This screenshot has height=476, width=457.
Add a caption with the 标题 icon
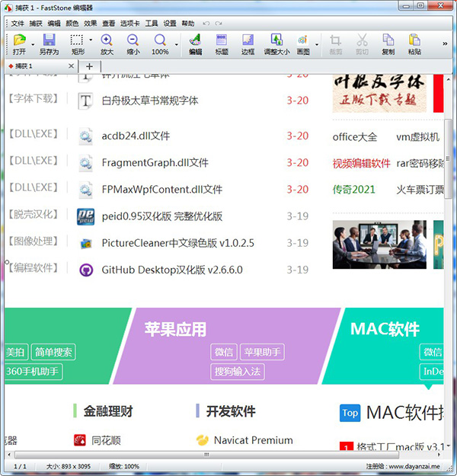click(222, 44)
